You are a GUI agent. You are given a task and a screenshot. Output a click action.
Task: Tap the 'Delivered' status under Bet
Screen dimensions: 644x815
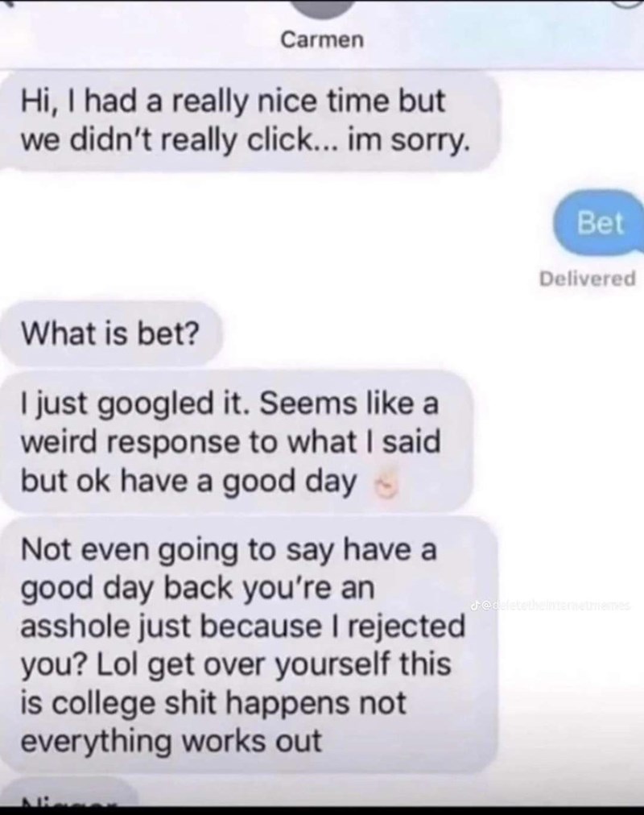(x=587, y=279)
